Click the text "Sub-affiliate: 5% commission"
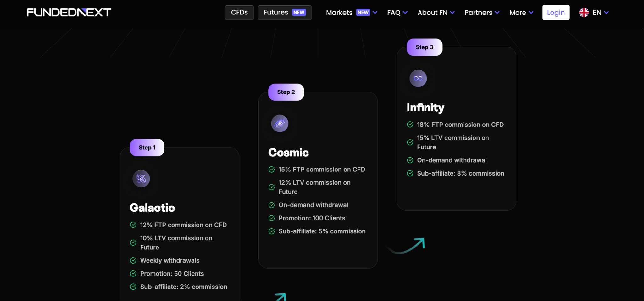 322,231
